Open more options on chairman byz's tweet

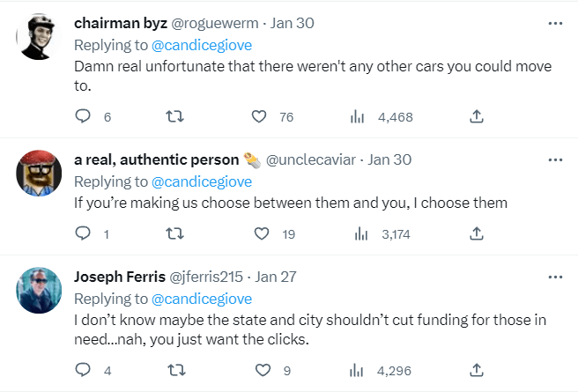click(x=555, y=23)
